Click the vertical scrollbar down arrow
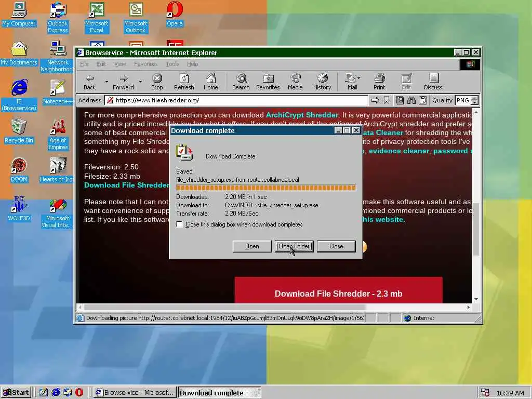This screenshot has height=399, width=532. point(476,299)
